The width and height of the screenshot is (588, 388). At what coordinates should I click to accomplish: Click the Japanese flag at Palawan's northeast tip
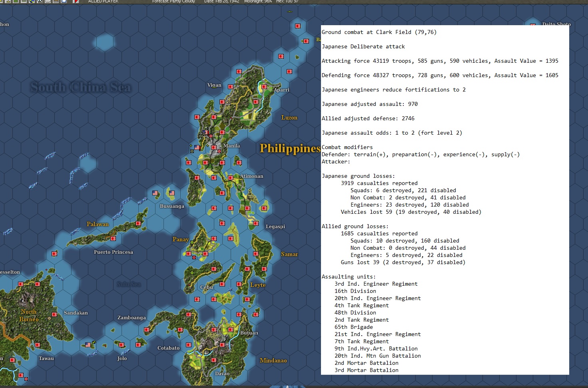coord(138,223)
